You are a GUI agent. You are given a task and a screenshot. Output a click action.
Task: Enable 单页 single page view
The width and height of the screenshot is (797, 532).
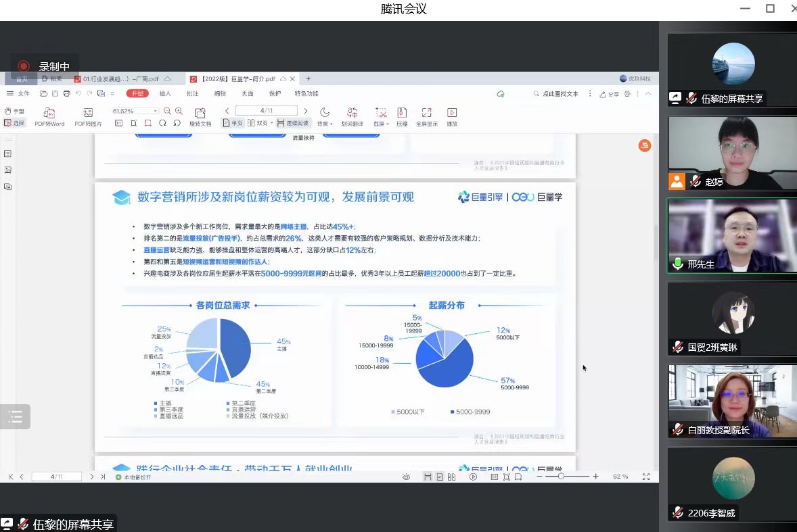[x=233, y=123]
